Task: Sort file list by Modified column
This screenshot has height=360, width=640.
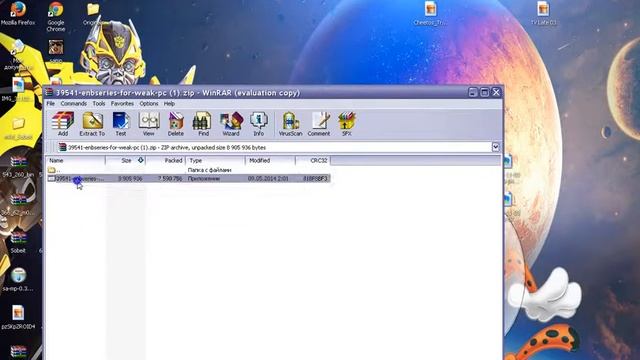Action: (x=270, y=160)
